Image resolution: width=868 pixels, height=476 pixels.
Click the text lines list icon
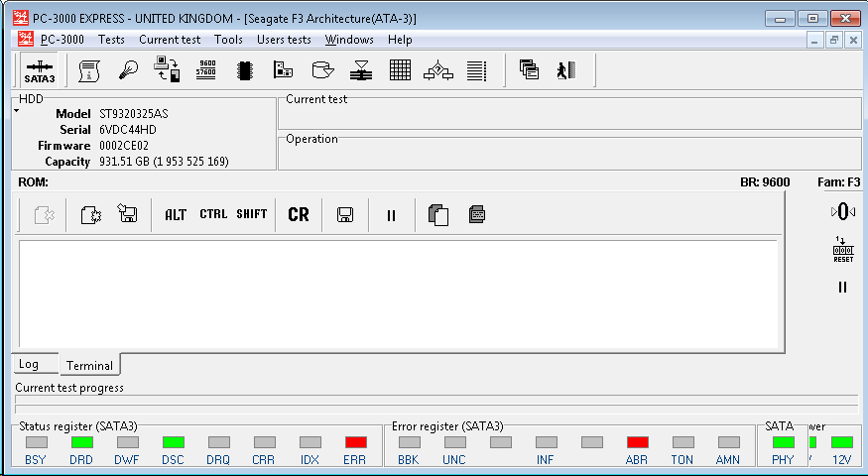point(476,70)
